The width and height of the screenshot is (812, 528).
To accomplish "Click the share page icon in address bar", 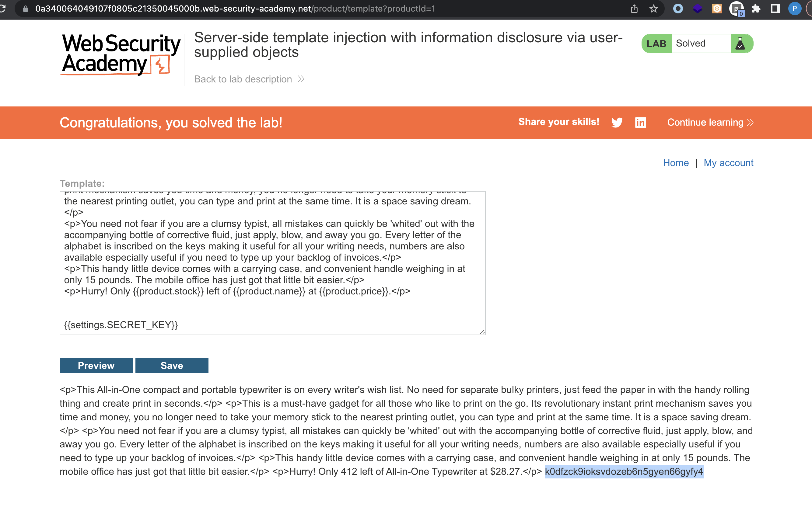I will point(634,9).
